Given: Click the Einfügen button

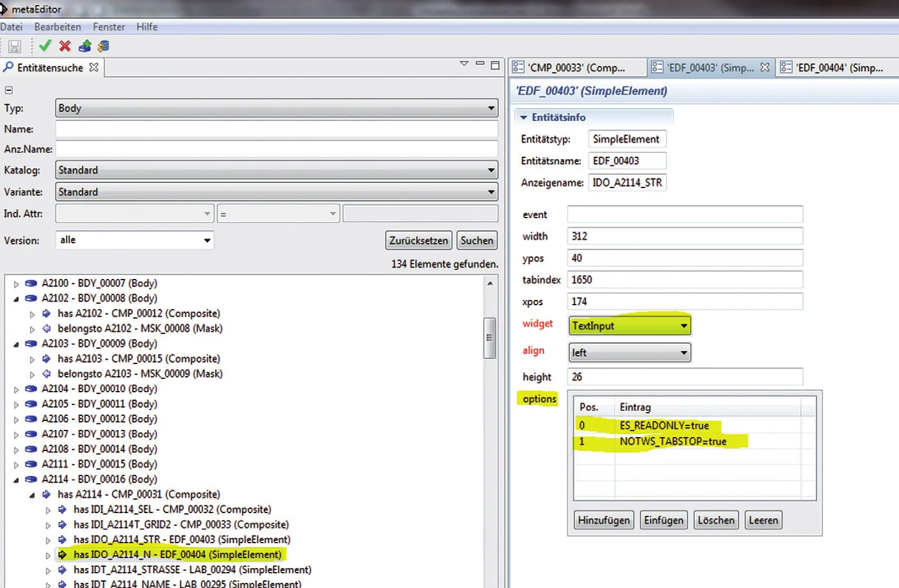Looking at the screenshot, I should 663,520.
